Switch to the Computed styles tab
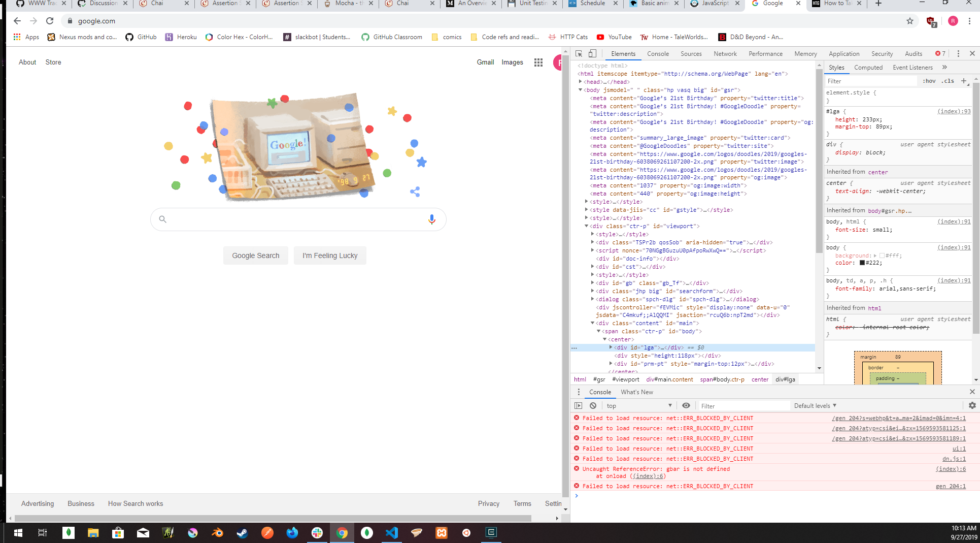 click(868, 68)
